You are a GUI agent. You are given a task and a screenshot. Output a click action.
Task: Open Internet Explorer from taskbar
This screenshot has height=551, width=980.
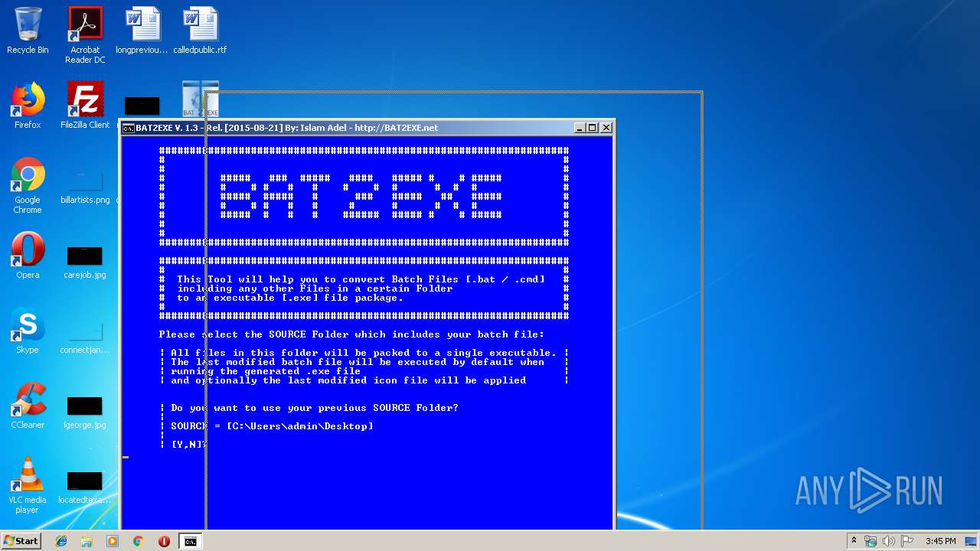pyautogui.click(x=61, y=541)
